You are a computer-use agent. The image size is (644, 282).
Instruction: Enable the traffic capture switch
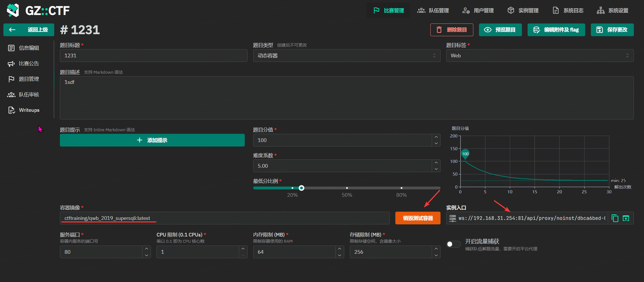click(453, 244)
